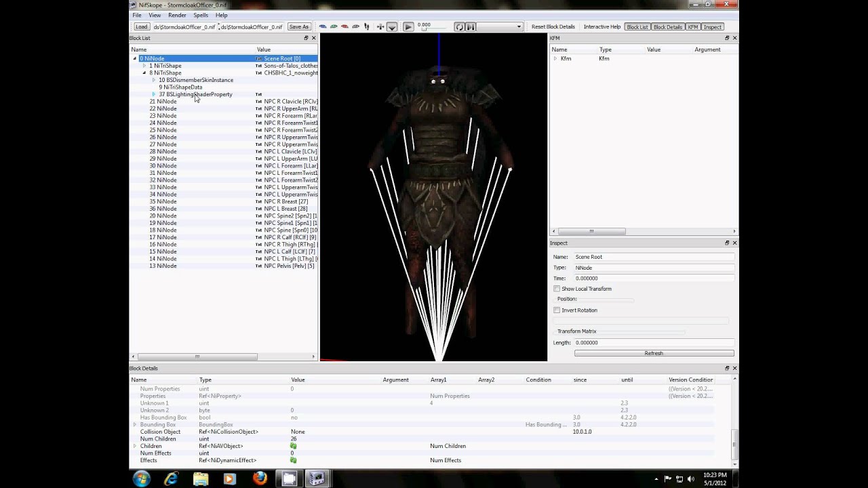Toggle the Inspect toolbar button

tap(713, 26)
